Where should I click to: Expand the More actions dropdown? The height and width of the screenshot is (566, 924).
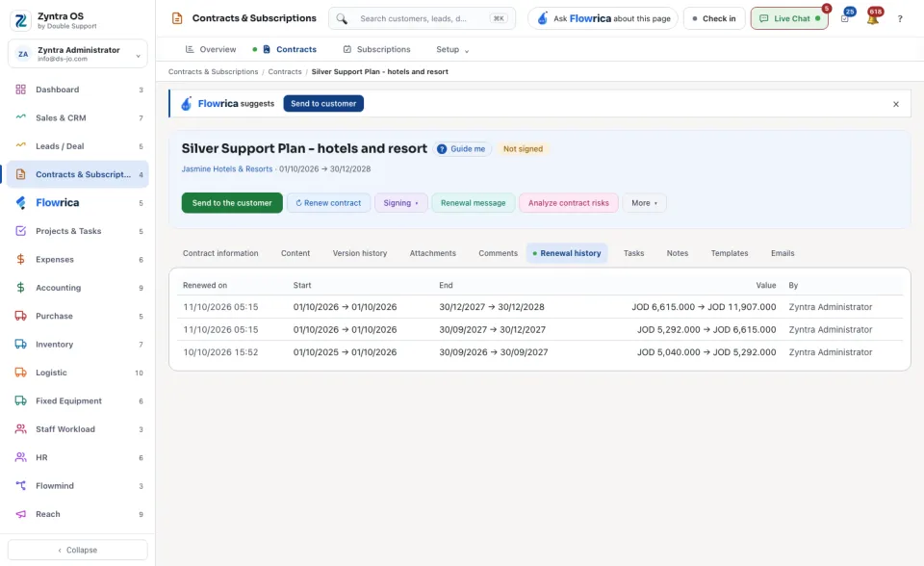pos(644,203)
